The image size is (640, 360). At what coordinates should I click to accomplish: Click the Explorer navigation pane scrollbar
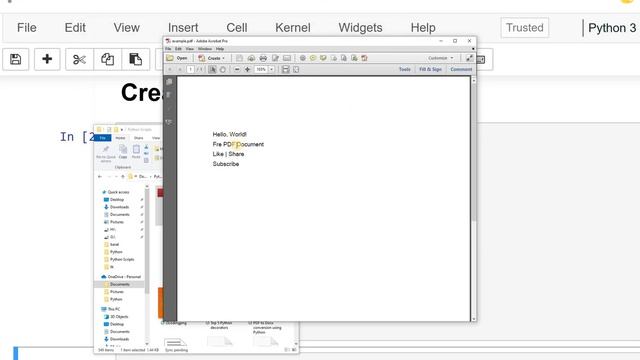click(x=147, y=241)
